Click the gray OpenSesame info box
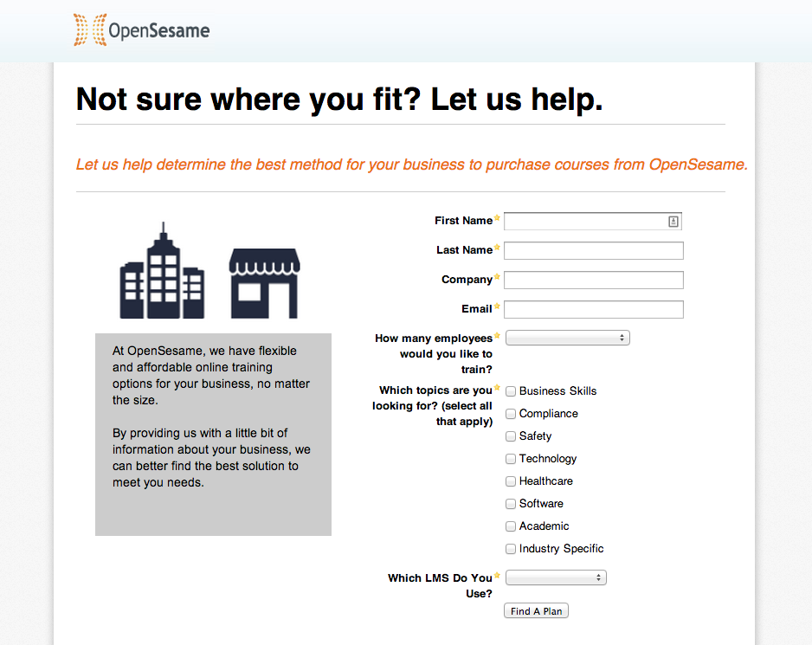812x645 pixels. [213, 434]
